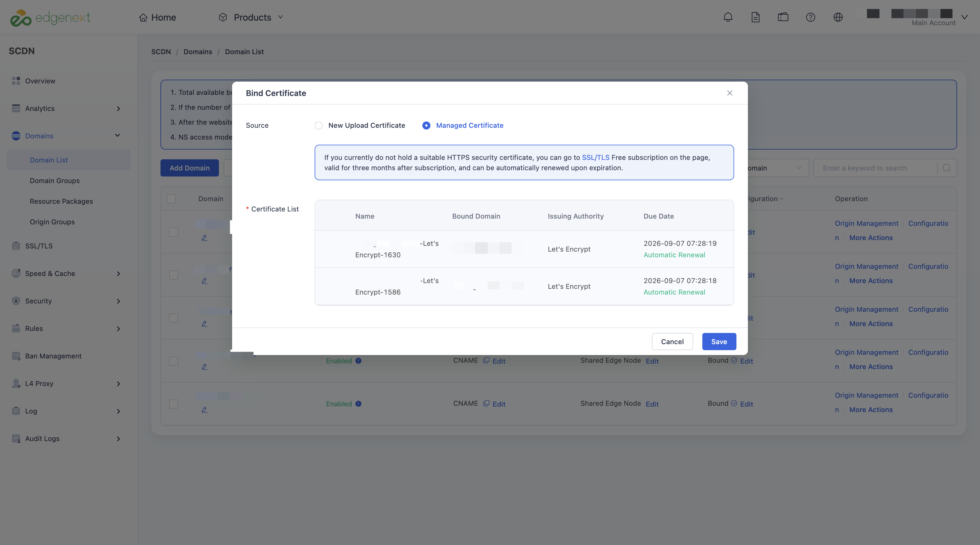
Task: Click the edgenext logo
Action: click(50, 17)
